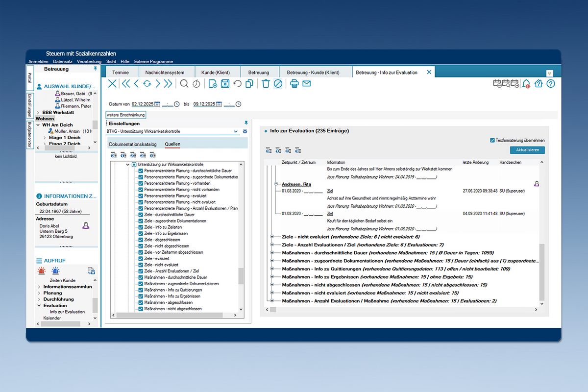
Task: Open the notification bell with red badge
Action: point(526,84)
